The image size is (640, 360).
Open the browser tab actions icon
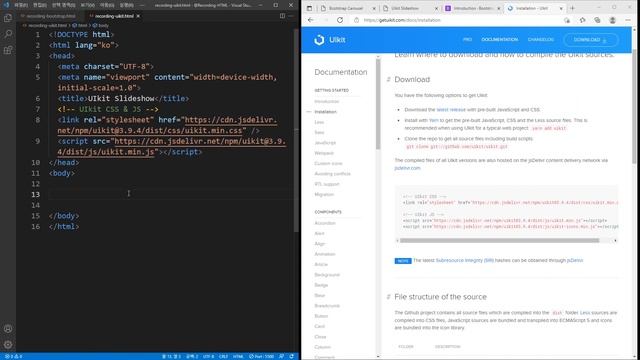click(309, 8)
